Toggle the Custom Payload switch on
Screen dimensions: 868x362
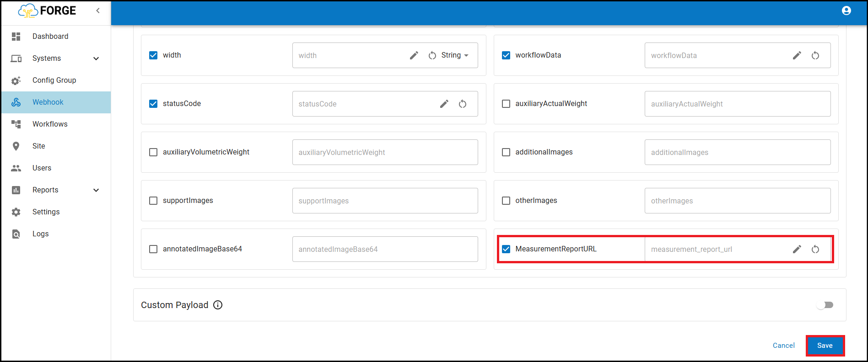825,305
